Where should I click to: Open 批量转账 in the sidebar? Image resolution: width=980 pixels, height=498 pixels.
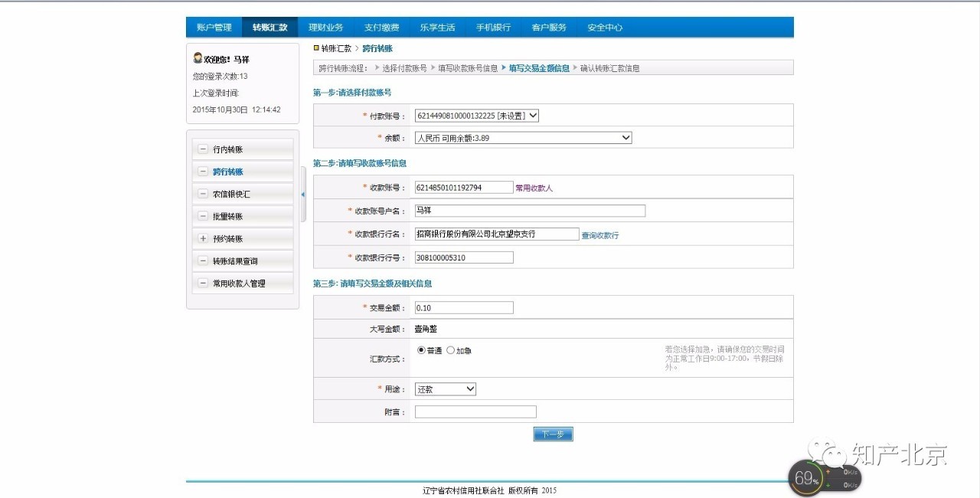click(x=227, y=216)
